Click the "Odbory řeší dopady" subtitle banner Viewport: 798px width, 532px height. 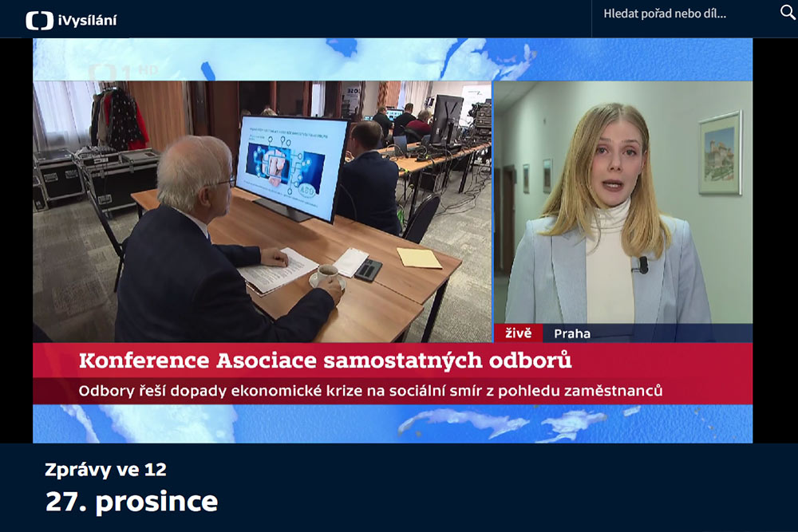pos(371,391)
